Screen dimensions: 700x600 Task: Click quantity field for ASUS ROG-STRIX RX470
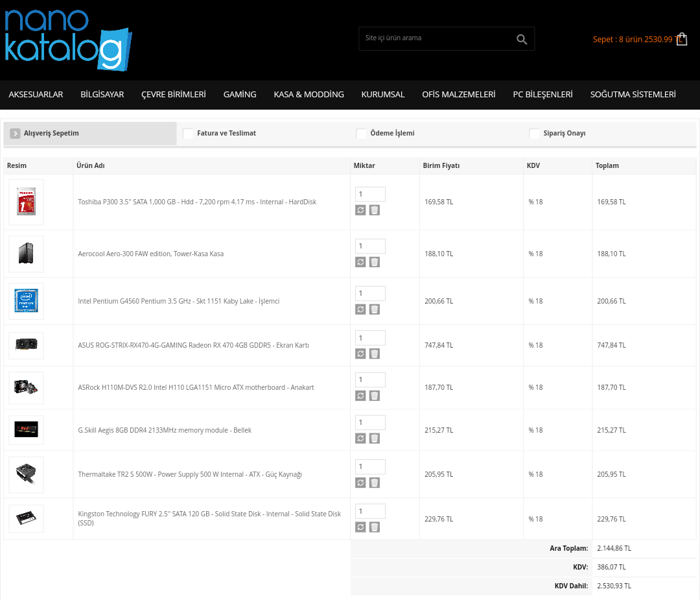pyautogui.click(x=370, y=338)
